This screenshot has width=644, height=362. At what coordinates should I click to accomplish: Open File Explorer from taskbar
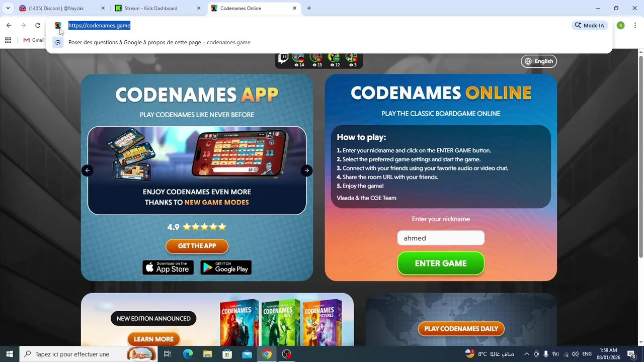coord(207,354)
